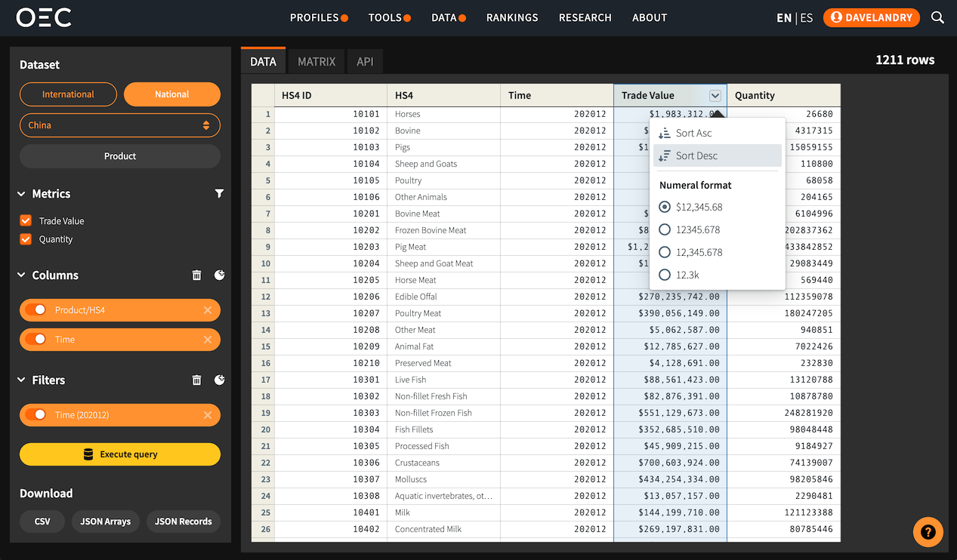Uncheck the Quantity metric
The image size is (957, 560).
pos(26,239)
